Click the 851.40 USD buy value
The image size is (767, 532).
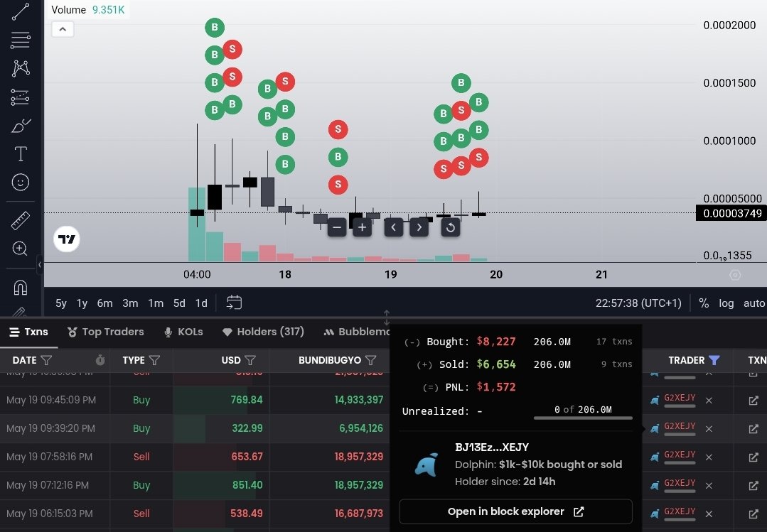click(247, 485)
